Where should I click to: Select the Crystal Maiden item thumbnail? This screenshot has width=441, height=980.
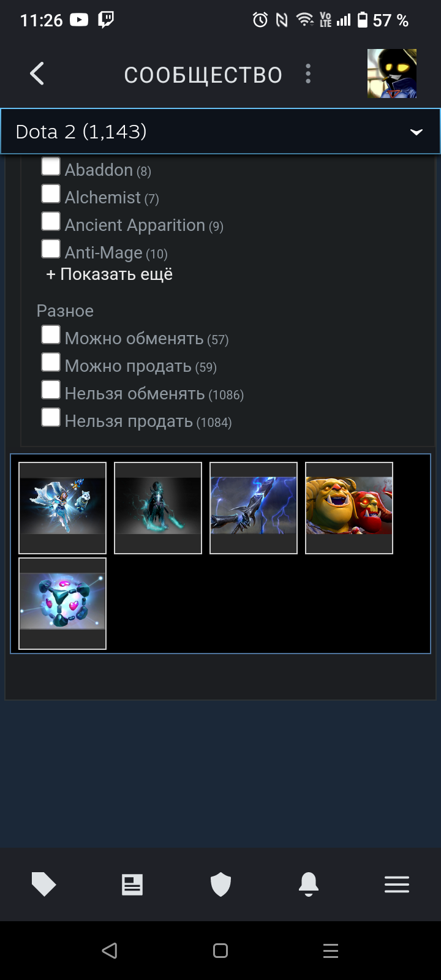(x=62, y=508)
